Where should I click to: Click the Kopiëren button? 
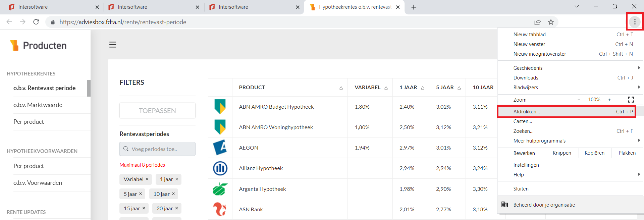click(x=594, y=153)
